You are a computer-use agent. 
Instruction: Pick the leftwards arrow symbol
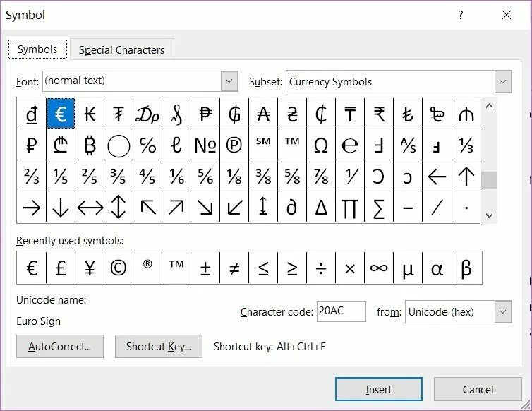(437, 177)
